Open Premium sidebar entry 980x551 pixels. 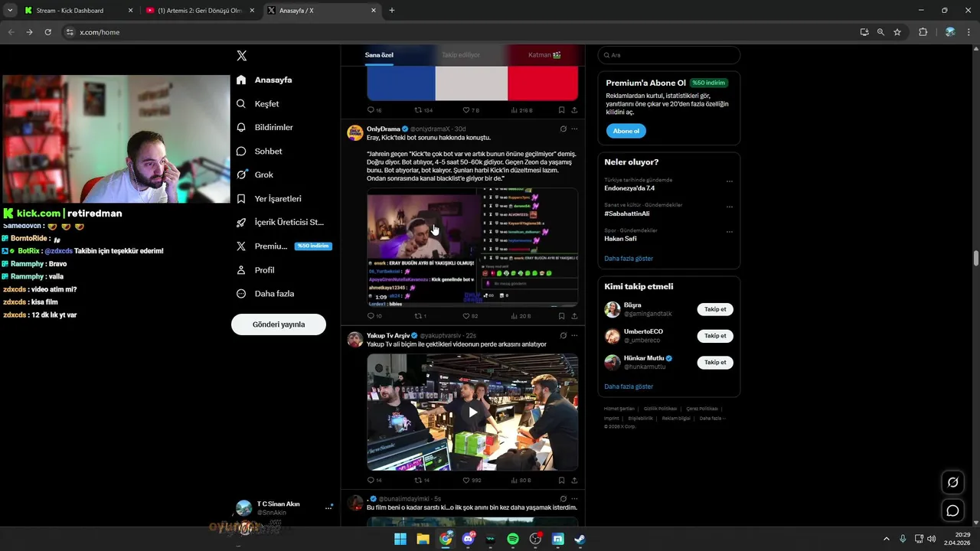(x=283, y=246)
